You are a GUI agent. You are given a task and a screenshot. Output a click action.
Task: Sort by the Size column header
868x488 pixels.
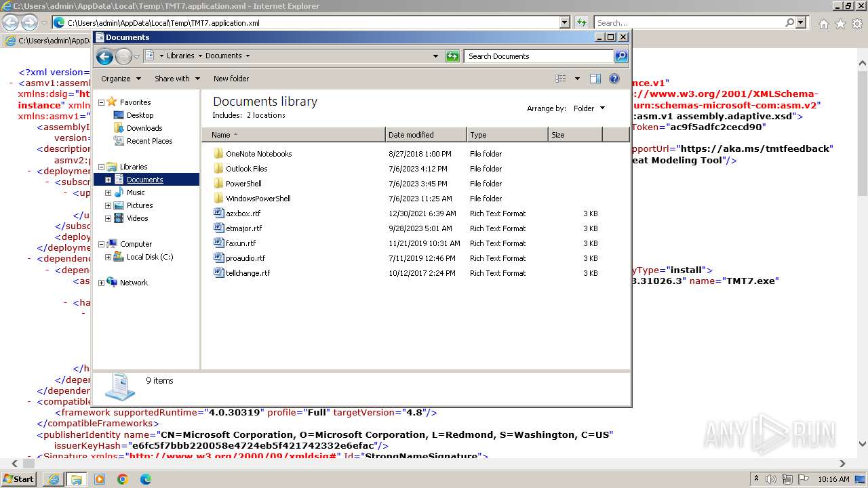pyautogui.click(x=575, y=135)
